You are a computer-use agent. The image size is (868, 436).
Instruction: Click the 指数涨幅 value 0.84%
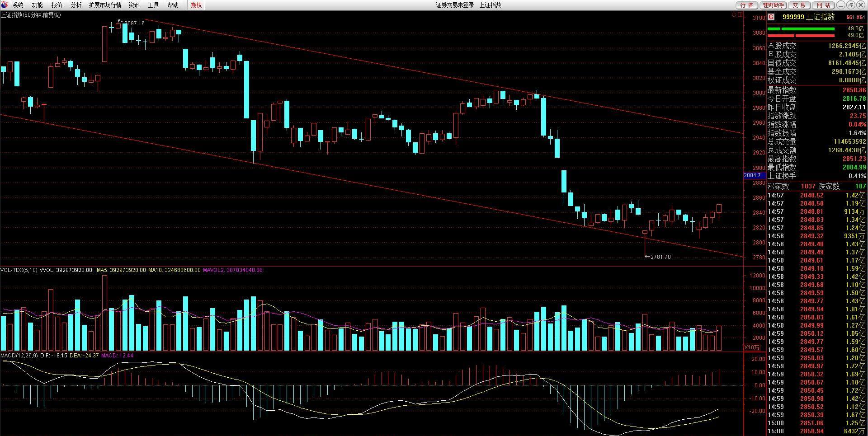click(857, 124)
